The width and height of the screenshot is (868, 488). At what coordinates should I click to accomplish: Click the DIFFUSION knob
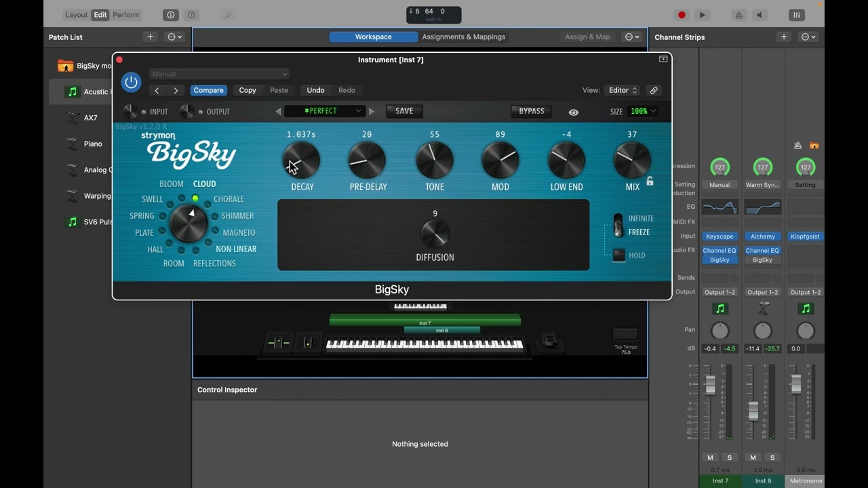tap(435, 235)
